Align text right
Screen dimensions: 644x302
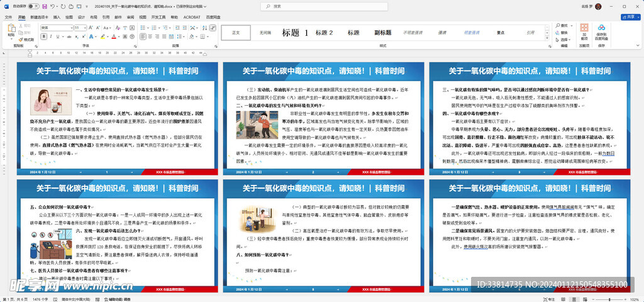pyautogui.click(x=157, y=36)
